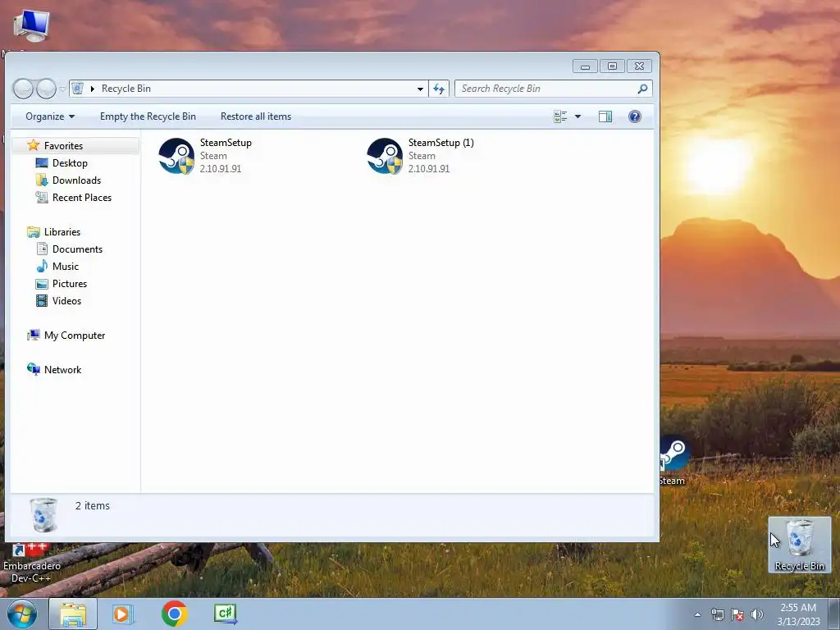Select Network in navigation pane
This screenshot has width=840, height=630.
pyautogui.click(x=62, y=370)
